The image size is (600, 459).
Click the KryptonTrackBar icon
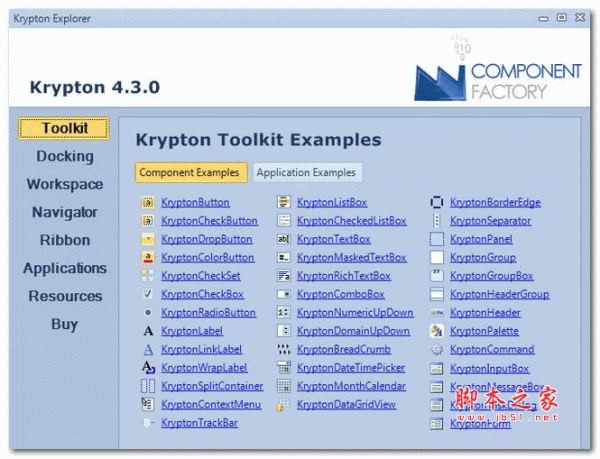coord(148,423)
